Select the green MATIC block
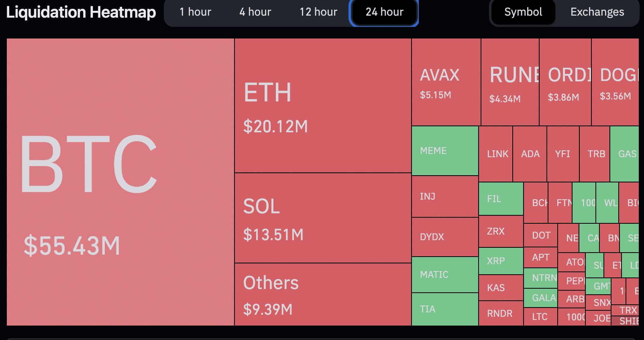Image resolution: width=644 pixels, height=340 pixels. tap(445, 275)
